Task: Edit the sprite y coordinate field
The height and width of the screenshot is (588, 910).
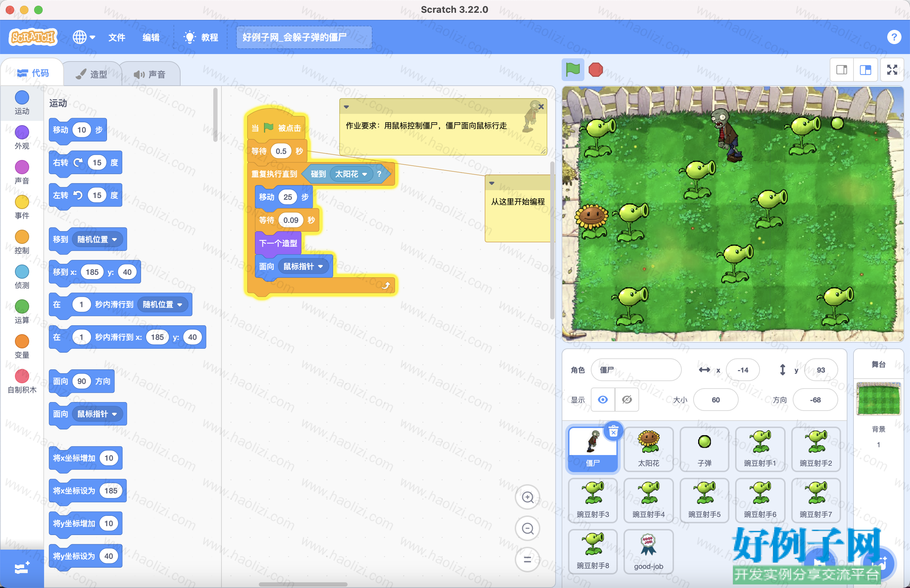Action: click(821, 370)
